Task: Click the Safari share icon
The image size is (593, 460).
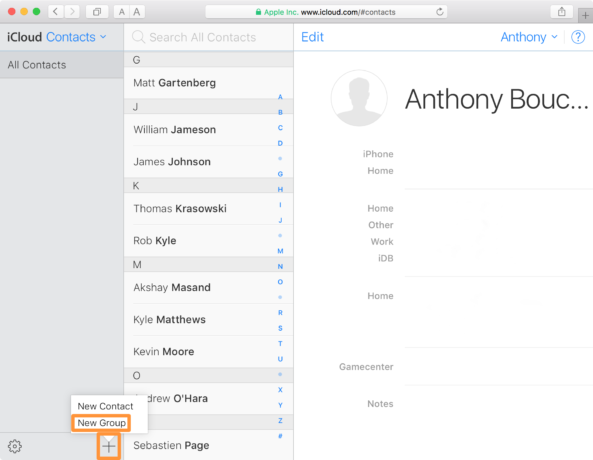Action: (562, 12)
